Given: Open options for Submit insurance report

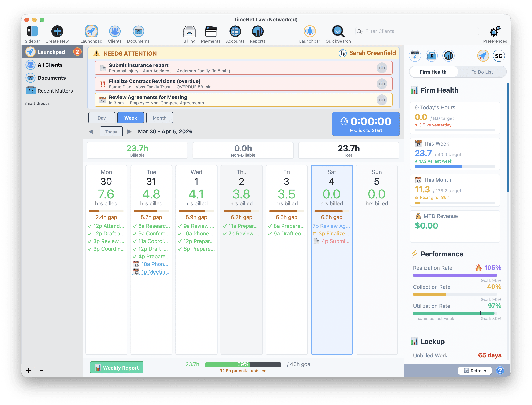Looking at the screenshot, I should click(382, 68).
